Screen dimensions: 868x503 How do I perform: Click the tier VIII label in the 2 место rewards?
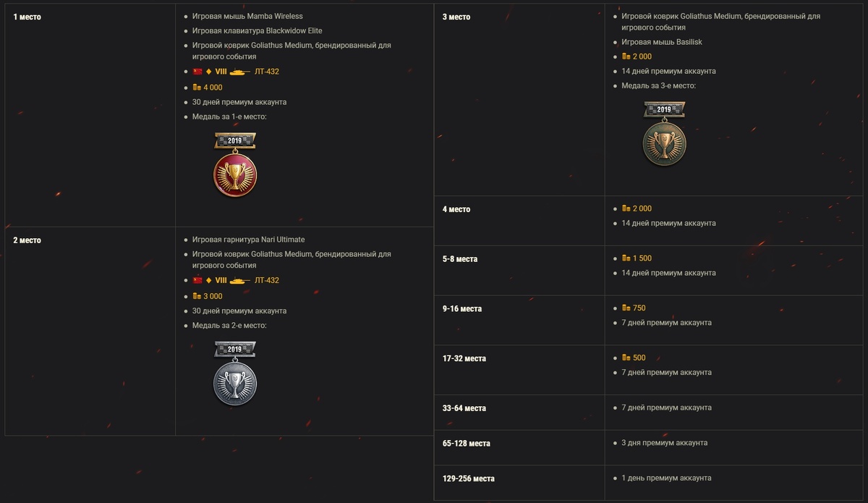coord(221,280)
